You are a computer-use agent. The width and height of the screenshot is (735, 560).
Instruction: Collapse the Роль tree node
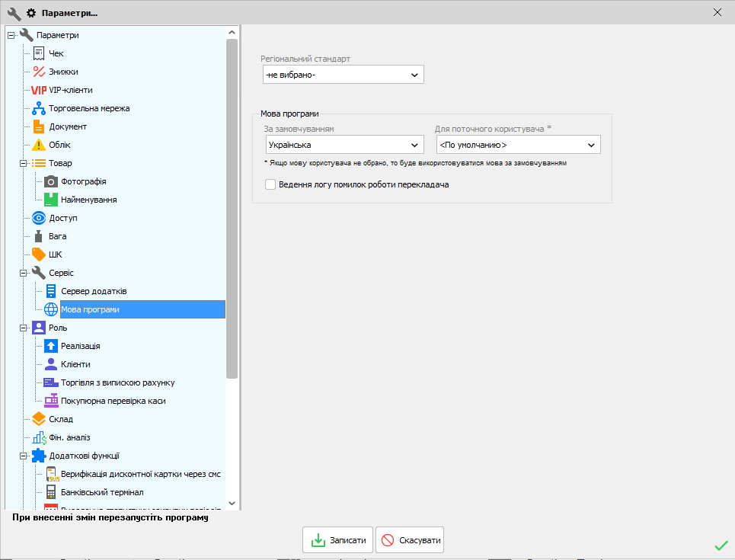(23, 328)
